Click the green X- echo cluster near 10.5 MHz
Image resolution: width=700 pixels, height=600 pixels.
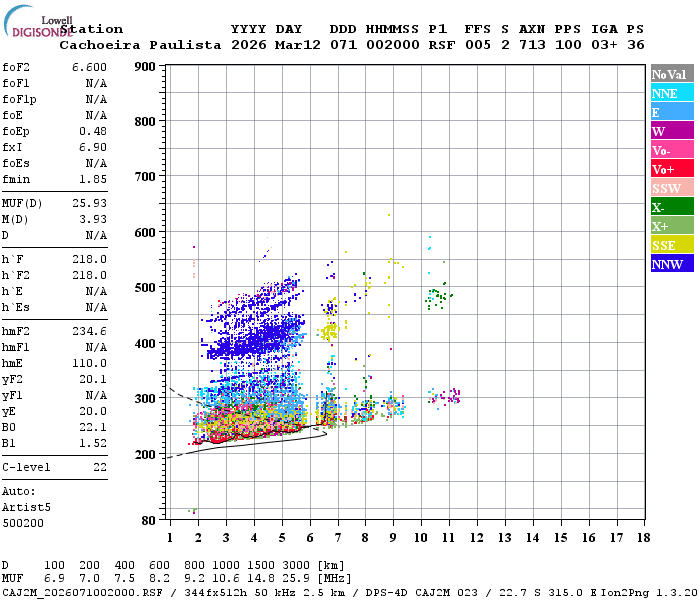438,298
